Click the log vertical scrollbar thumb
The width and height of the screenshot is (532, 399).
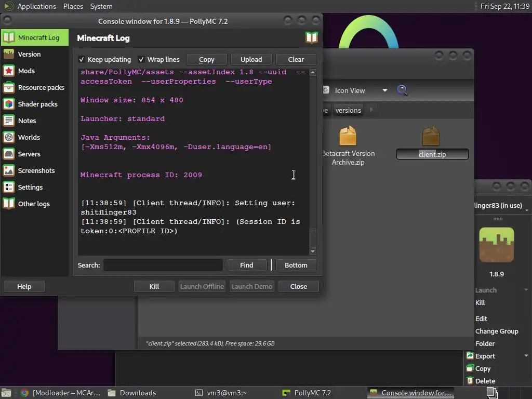[313, 237]
